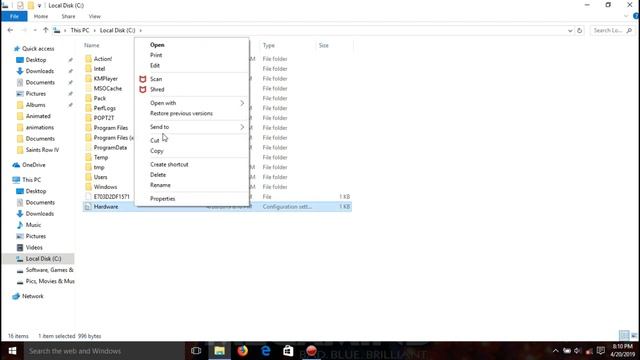Choose Delete in the context menu
Image resolution: width=640 pixels, height=360 pixels.
[x=158, y=175]
